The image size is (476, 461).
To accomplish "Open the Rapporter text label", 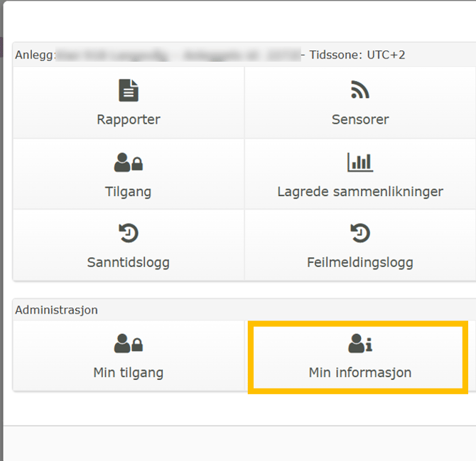I will point(129,119).
